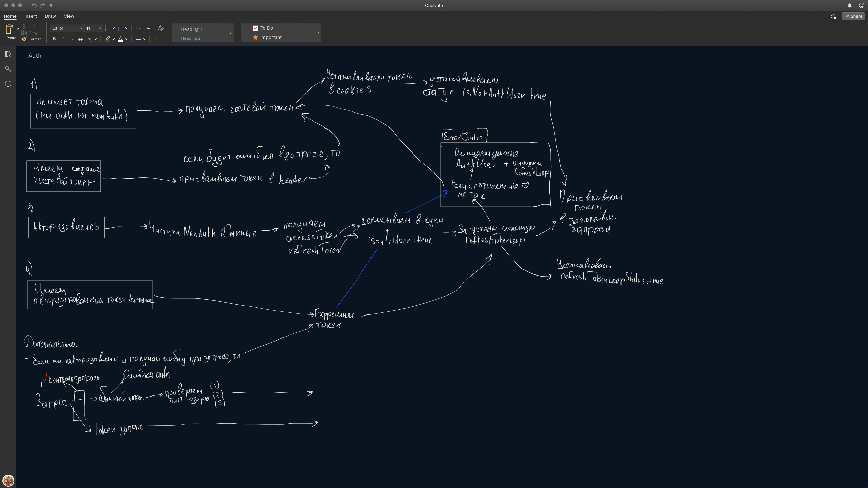
Task: Apply Heading 2 style
Action: point(191,38)
